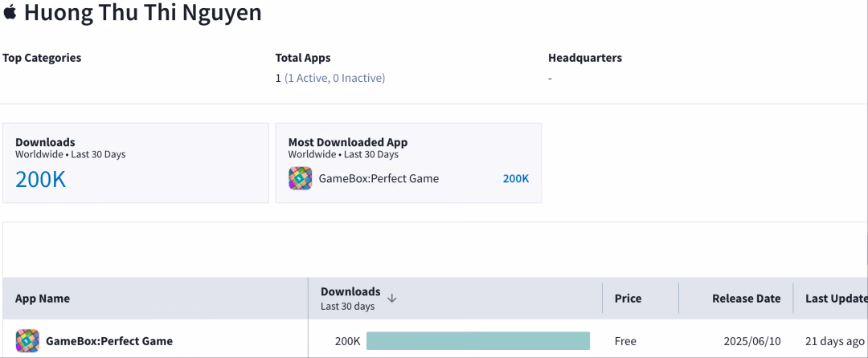
Task: Open GameBox:Perfect Game in Most Downloaded card
Action: [x=379, y=178]
